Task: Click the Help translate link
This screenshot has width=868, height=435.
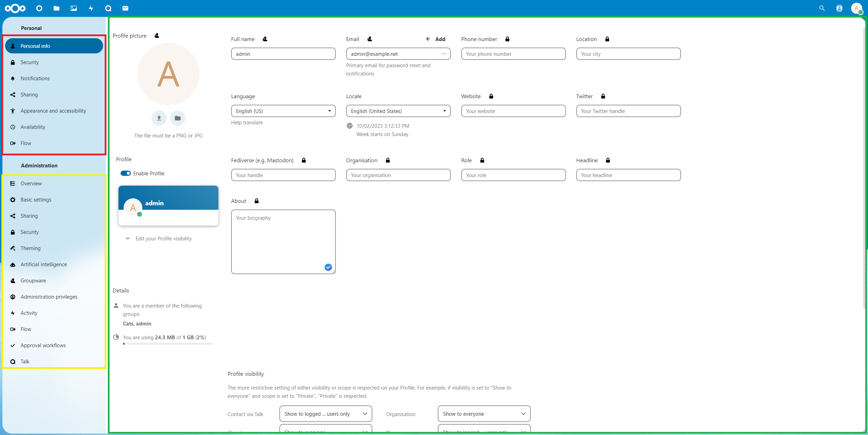Action: [247, 122]
